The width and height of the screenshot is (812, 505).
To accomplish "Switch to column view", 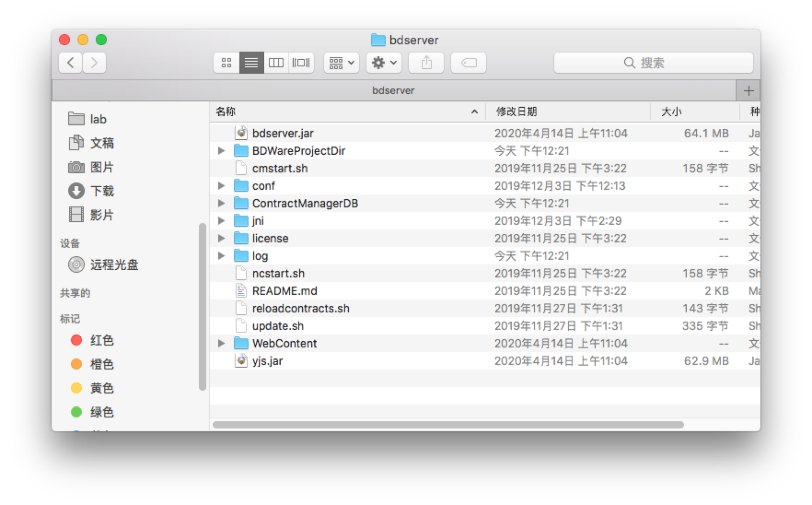I will (276, 63).
